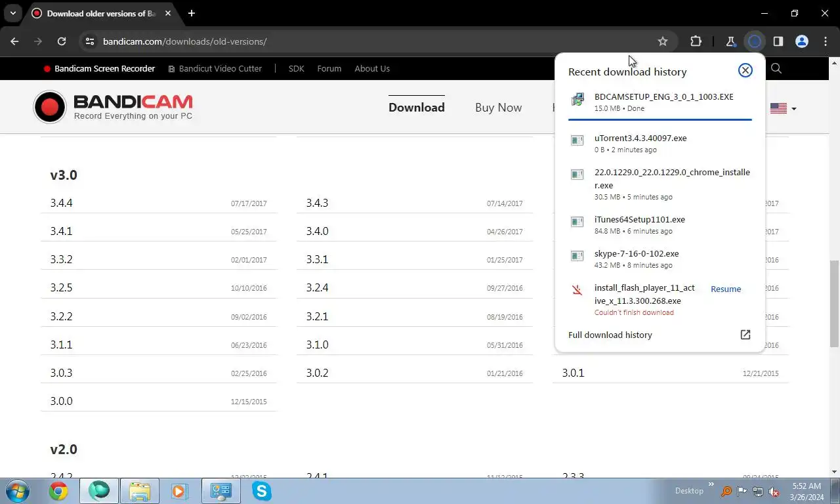Open the Download nav tab
The image size is (840, 504).
416,107
